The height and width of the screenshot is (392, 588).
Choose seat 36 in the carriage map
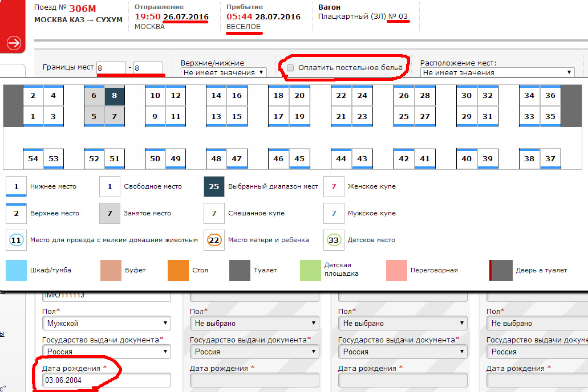click(x=550, y=96)
